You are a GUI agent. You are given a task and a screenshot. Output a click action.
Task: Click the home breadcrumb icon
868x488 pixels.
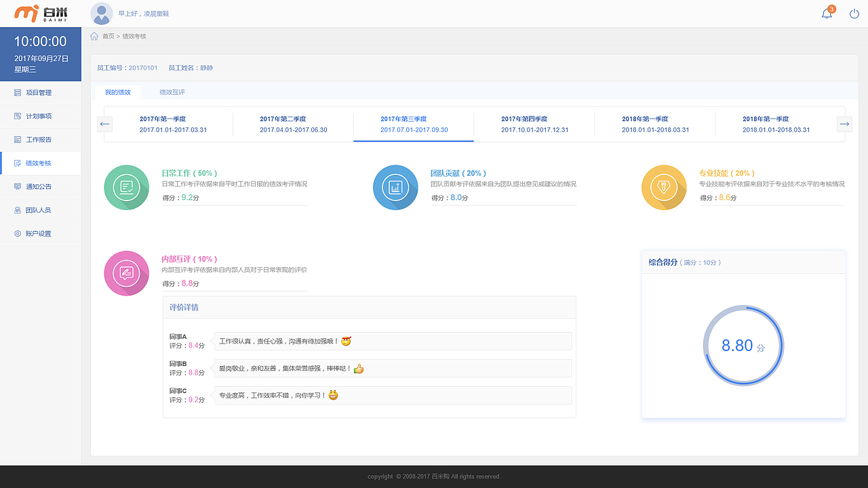click(x=94, y=36)
